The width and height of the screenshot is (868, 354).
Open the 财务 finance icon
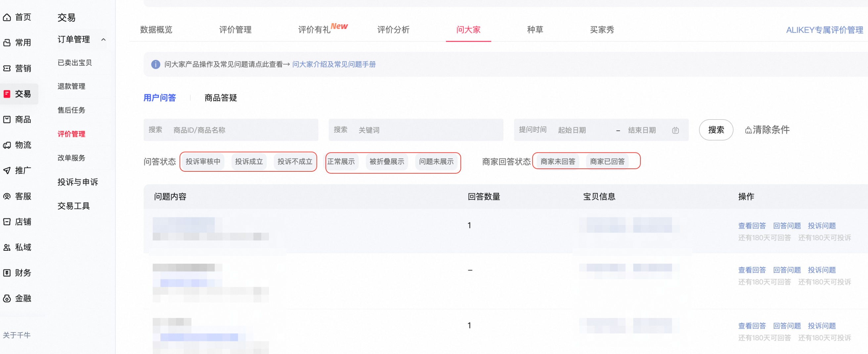coord(7,273)
